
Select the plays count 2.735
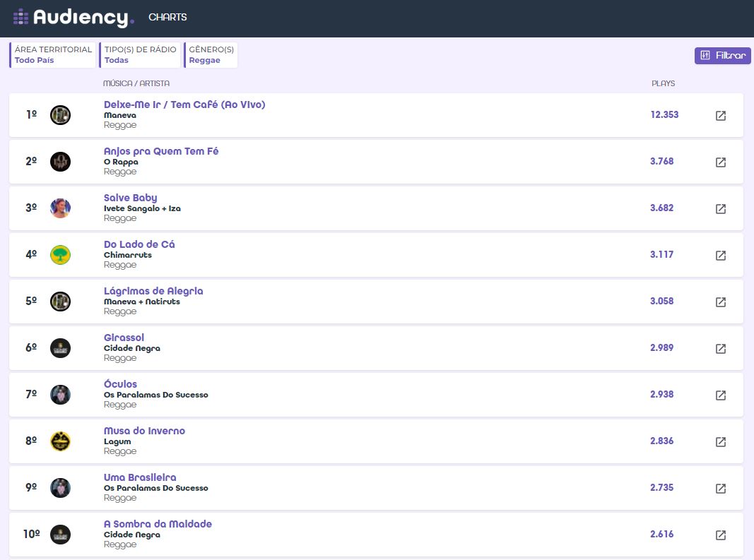point(661,488)
